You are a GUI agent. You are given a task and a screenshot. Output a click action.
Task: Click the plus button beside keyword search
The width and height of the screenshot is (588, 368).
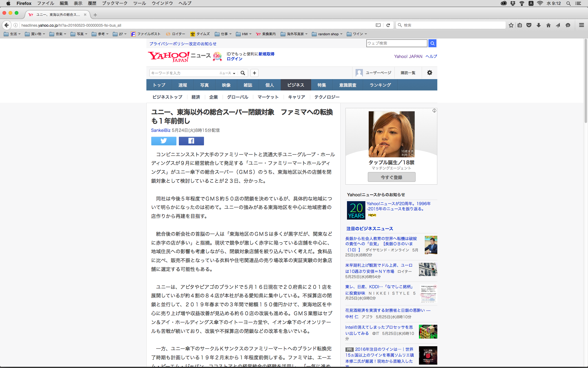click(254, 73)
